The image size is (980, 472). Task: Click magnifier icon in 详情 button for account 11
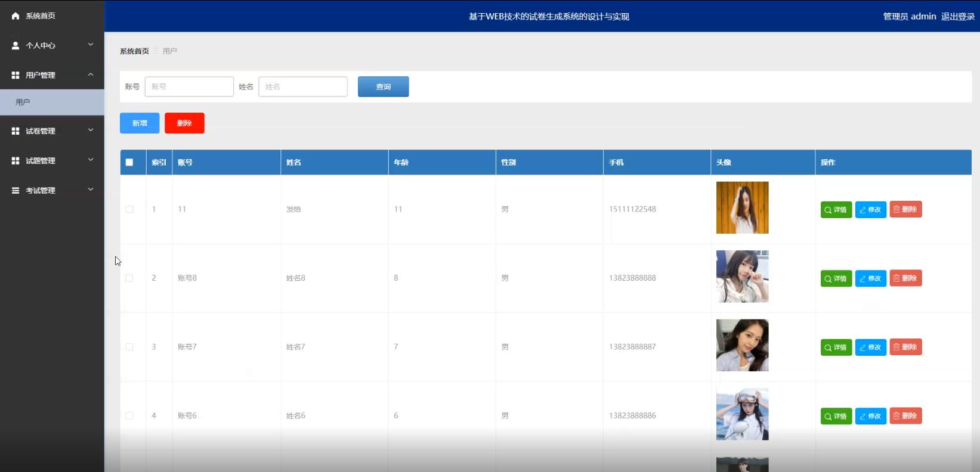pos(828,210)
